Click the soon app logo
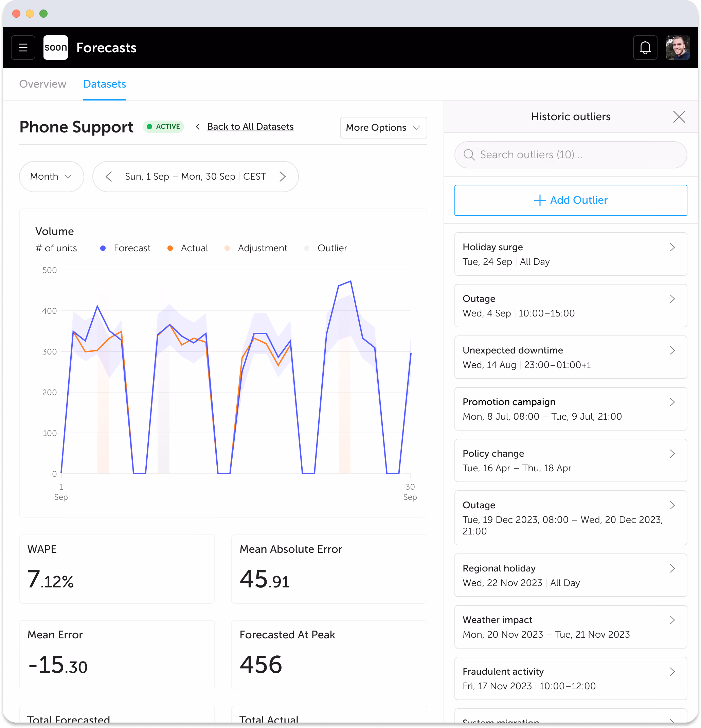This screenshot has height=728, width=701. tap(55, 48)
